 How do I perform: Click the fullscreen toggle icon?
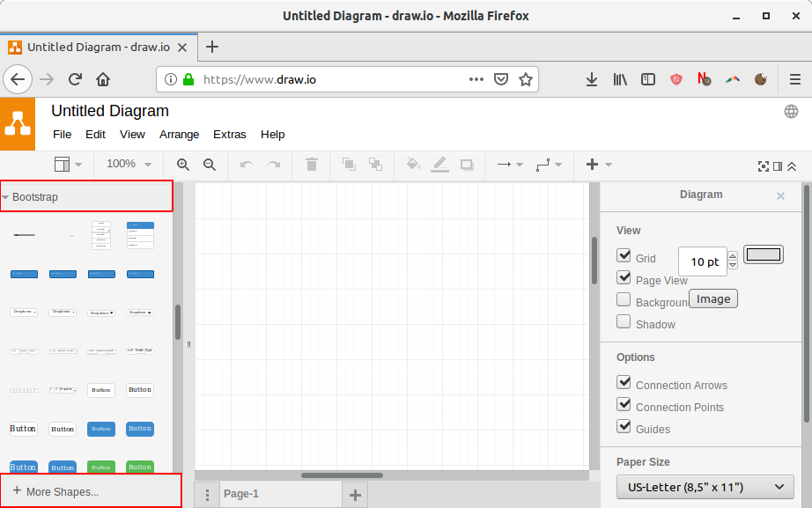point(763,166)
